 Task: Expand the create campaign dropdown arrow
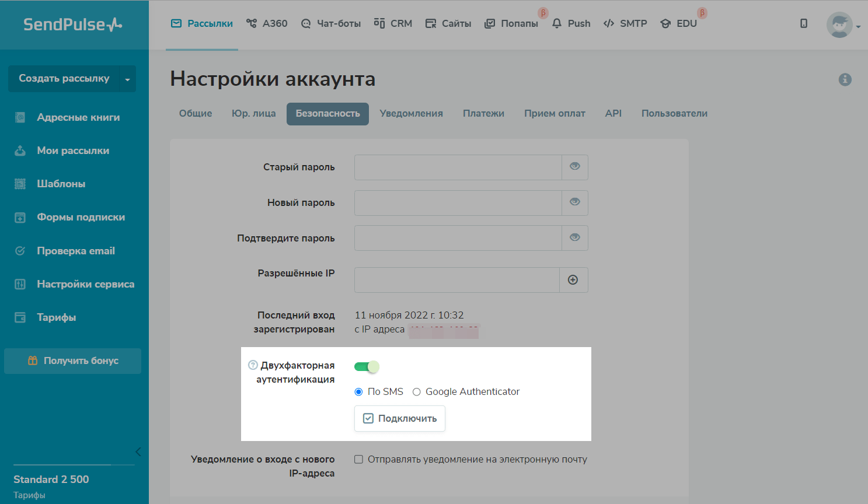click(127, 79)
